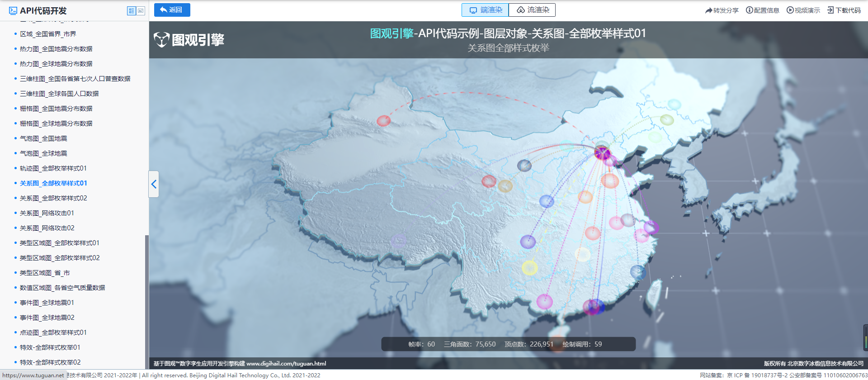Click the pink node on the south coast
The height and width of the screenshot is (380, 868).
coord(544,301)
